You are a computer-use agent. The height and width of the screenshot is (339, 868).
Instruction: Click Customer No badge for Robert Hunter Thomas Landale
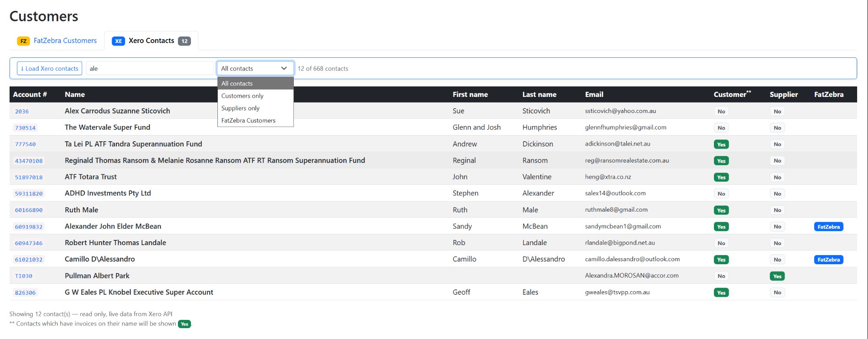pyautogui.click(x=721, y=243)
